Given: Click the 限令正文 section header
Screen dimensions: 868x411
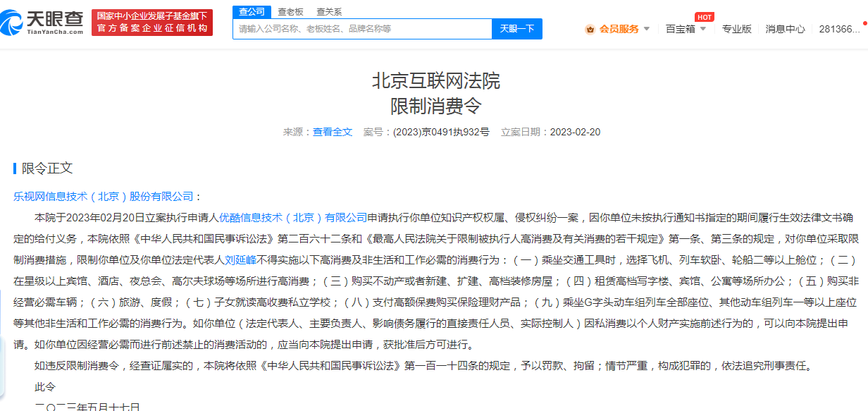Looking at the screenshot, I should [x=47, y=168].
